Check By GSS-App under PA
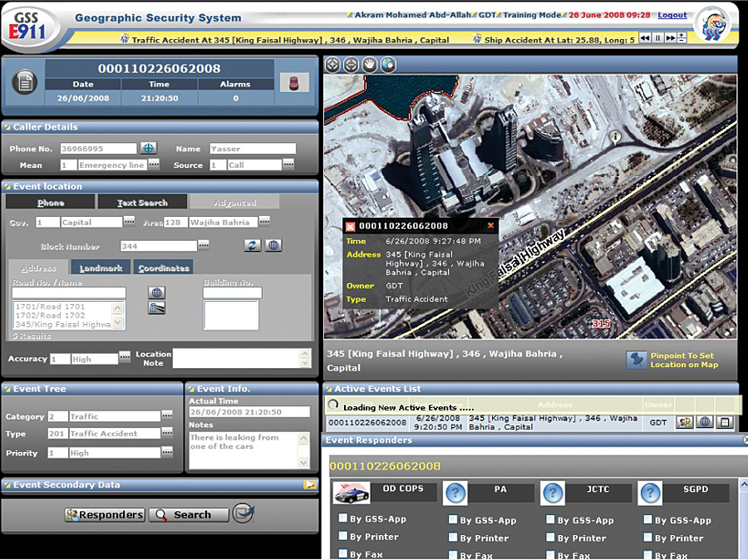 click(x=453, y=519)
